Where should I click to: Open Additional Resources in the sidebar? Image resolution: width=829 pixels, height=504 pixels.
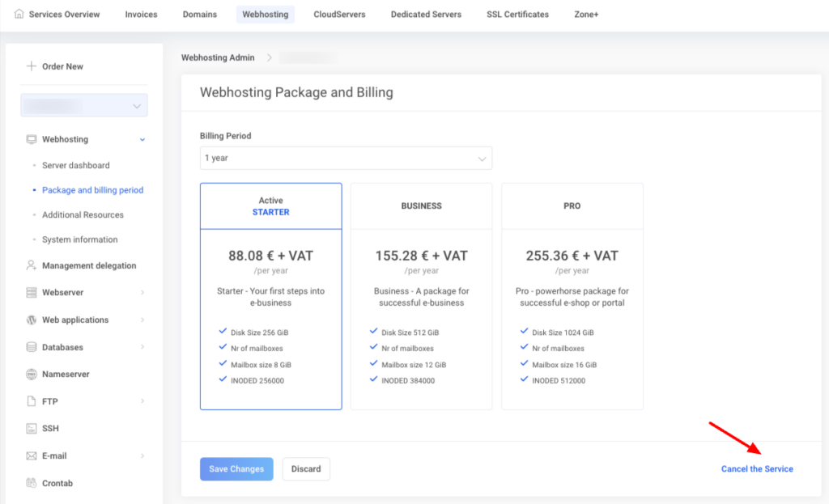click(x=83, y=215)
